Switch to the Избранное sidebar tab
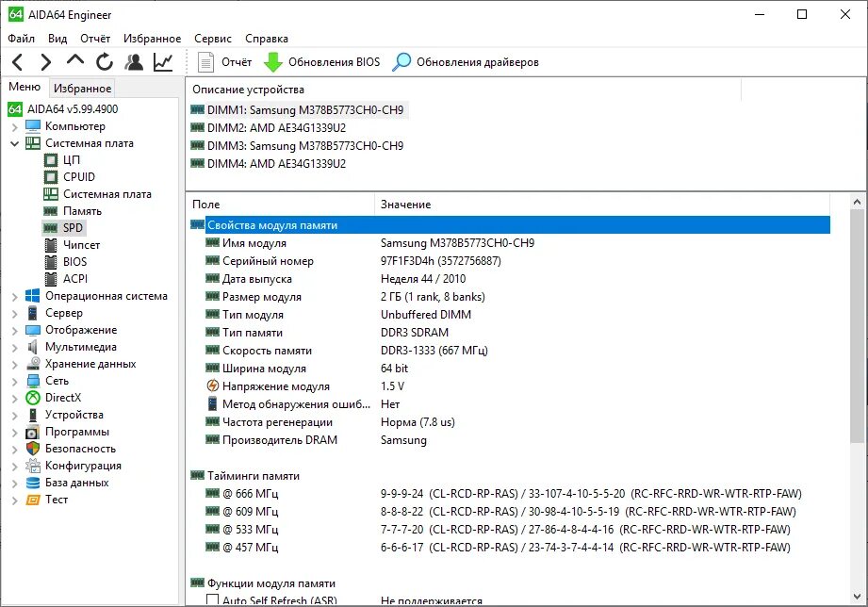The width and height of the screenshot is (868, 607). pos(83,88)
